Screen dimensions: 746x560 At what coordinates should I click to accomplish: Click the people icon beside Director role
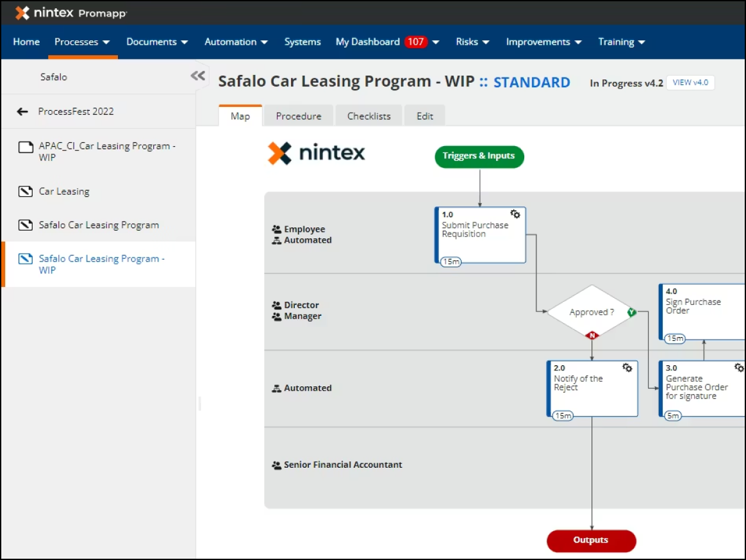pyautogui.click(x=276, y=305)
